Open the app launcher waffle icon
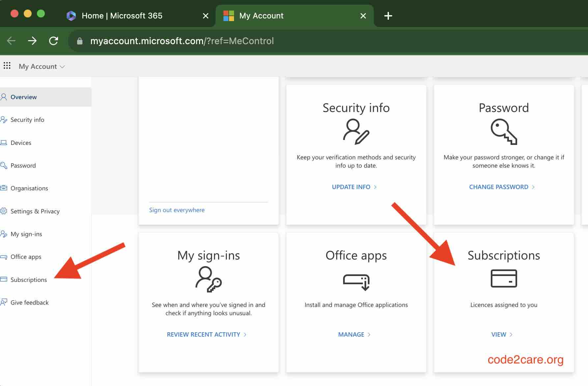588x386 pixels. (x=7, y=66)
